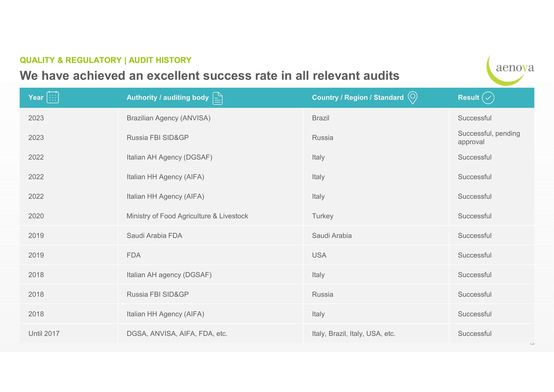The height and width of the screenshot is (392, 554).
Task: Click the calendar icon next to Year
Action: click(x=53, y=97)
